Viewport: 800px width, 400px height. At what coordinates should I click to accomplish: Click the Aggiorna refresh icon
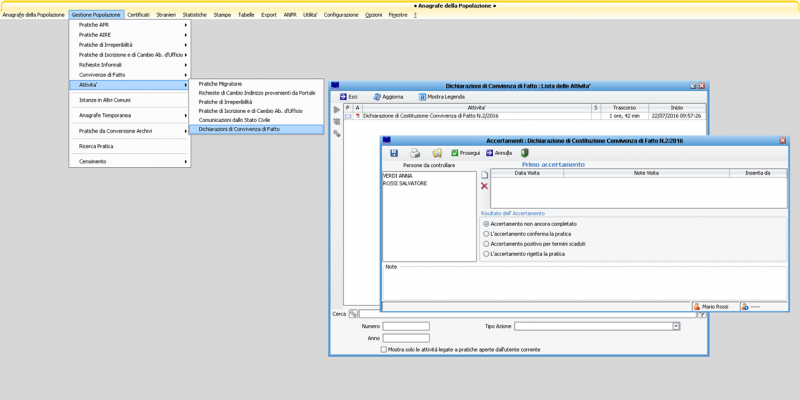click(x=378, y=97)
